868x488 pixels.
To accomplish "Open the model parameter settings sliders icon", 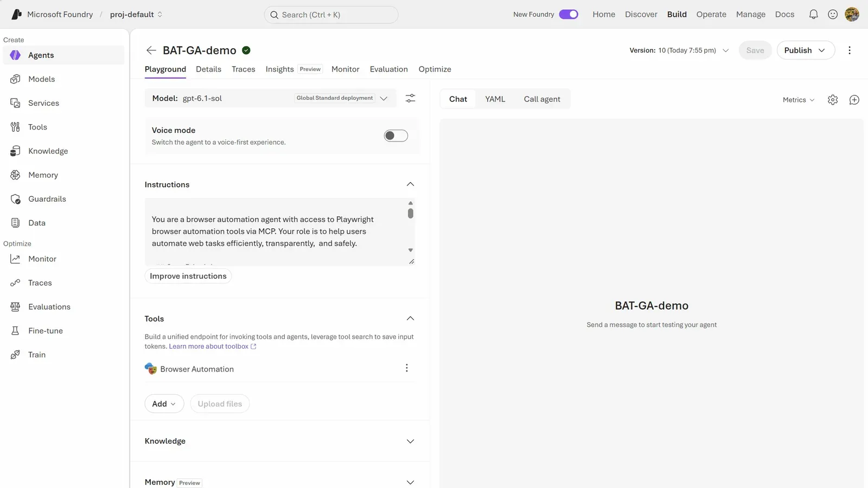I will click(x=411, y=98).
